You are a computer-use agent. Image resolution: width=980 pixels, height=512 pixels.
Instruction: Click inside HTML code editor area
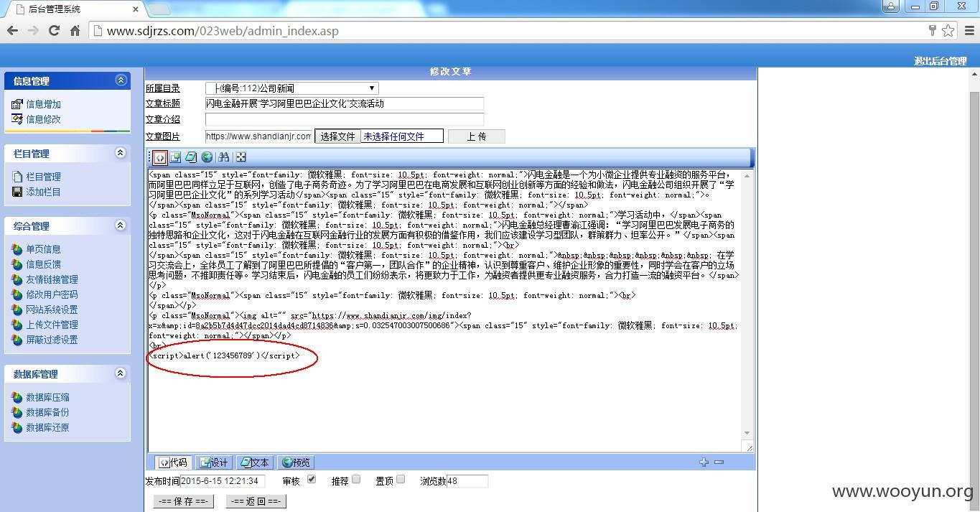[445, 311]
